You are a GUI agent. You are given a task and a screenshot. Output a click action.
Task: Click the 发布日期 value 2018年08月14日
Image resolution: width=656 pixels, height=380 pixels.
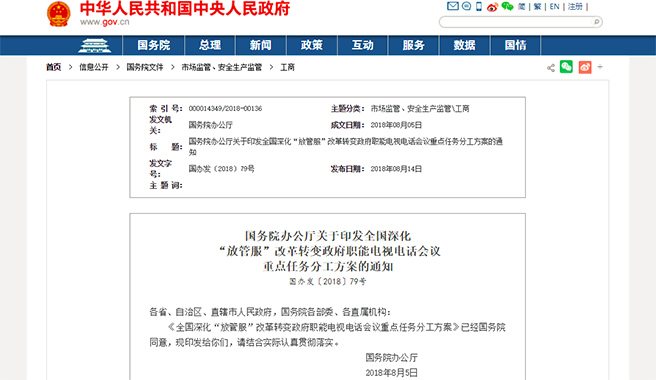396,169
